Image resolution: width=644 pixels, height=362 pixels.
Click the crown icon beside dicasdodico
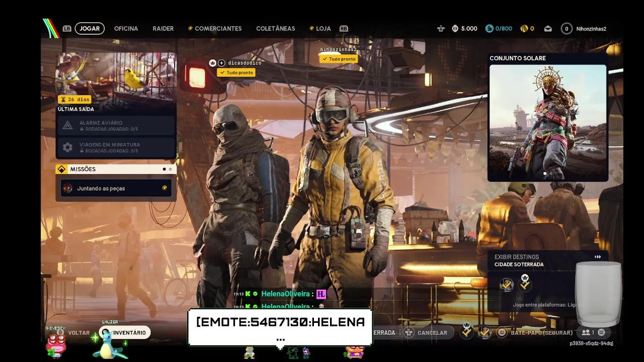click(x=212, y=63)
